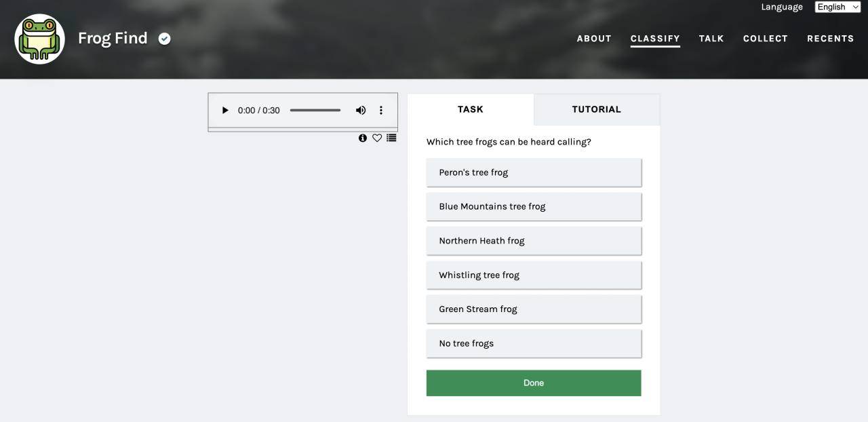Click the Frog Find frog logo
This screenshot has width=868, height=422.
tap(40, 39)
